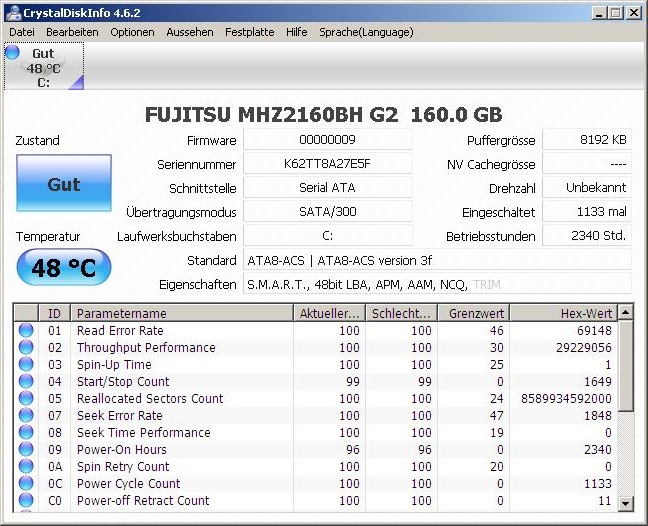Click the Grenzwert value 47 for Seek Error Rate
Image resolution: width=648 pixels, height=526 pixels.
(497, 415)
